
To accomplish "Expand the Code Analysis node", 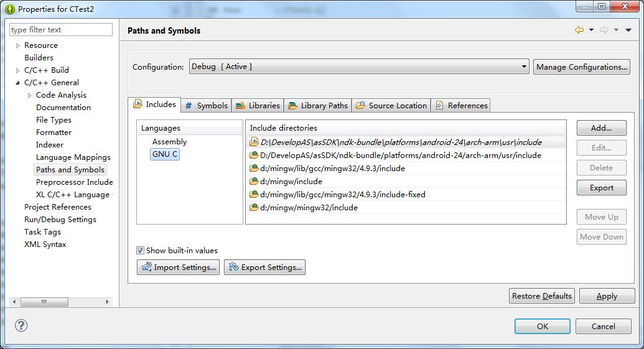I will [x=30, y=95].
